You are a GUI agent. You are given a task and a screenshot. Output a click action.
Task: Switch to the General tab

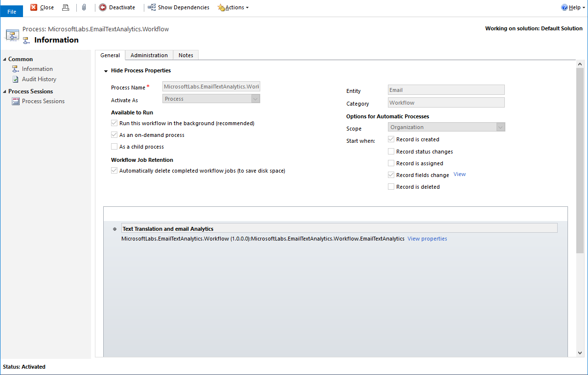pos(110,55)
